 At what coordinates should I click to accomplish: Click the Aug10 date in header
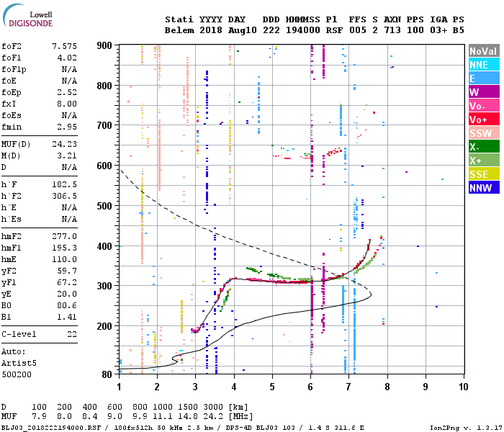click(x=243, y=30)
